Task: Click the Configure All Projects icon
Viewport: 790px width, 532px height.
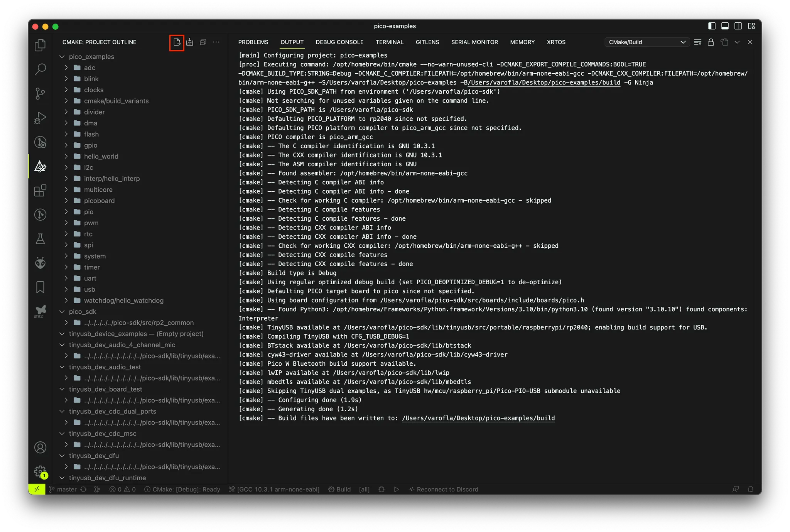Action: click(x=177, y=42)
